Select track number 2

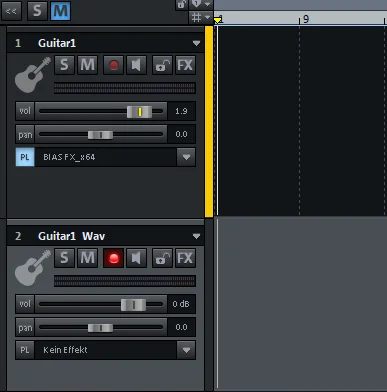tap(18, 236)
